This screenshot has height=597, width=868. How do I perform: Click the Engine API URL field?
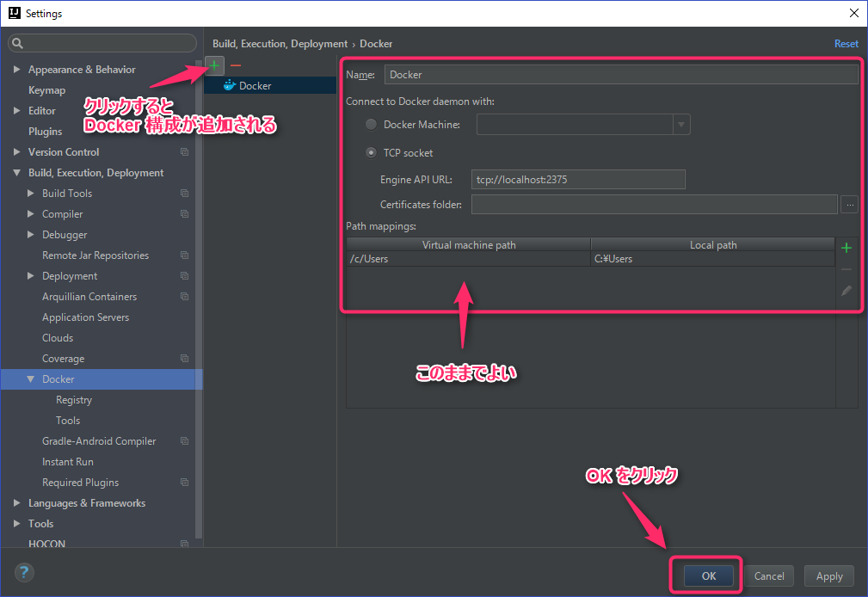pos(578,180)
